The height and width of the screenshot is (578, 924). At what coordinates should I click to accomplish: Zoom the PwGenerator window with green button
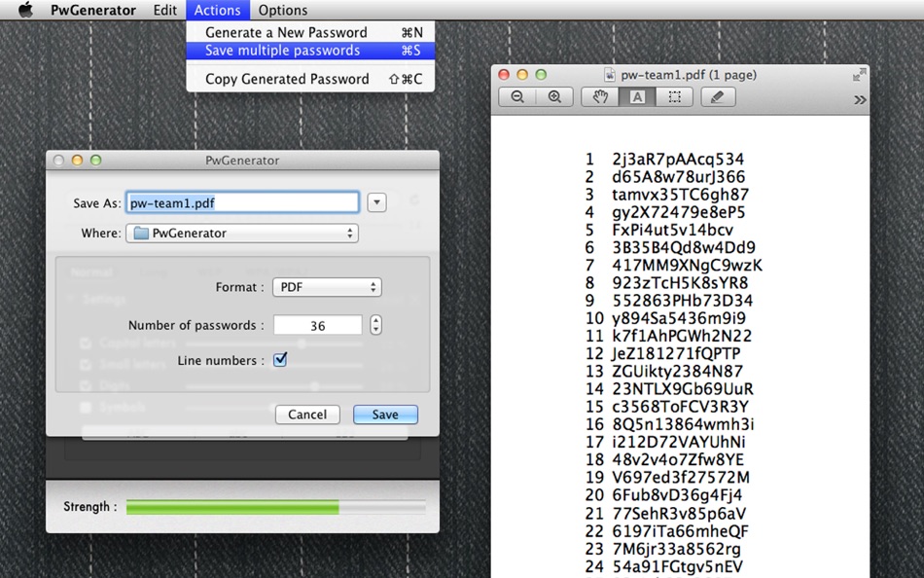click(95, 161)
